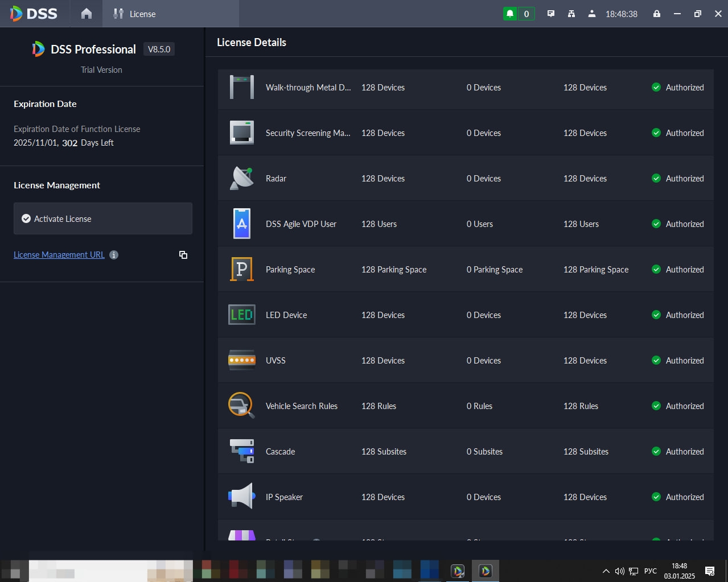Open the network tray icon
The image size is (728, 582).
(x=634, y=571)
